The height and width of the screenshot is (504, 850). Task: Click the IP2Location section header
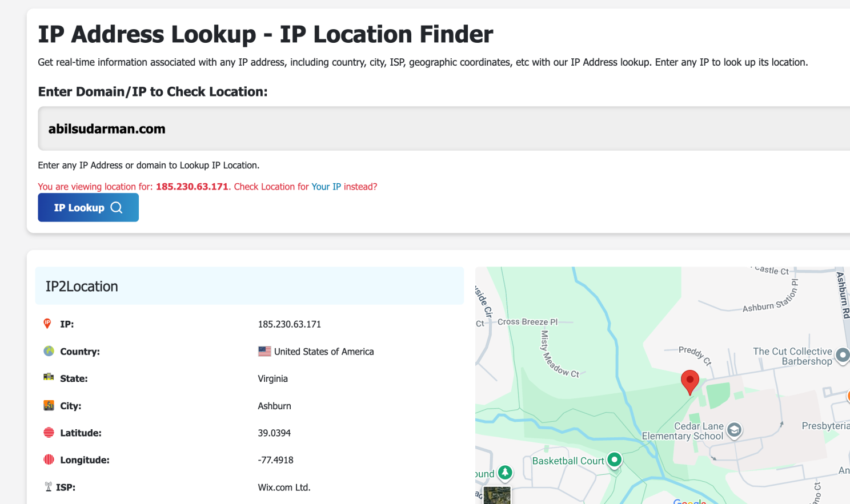click(x=250, y=286)
